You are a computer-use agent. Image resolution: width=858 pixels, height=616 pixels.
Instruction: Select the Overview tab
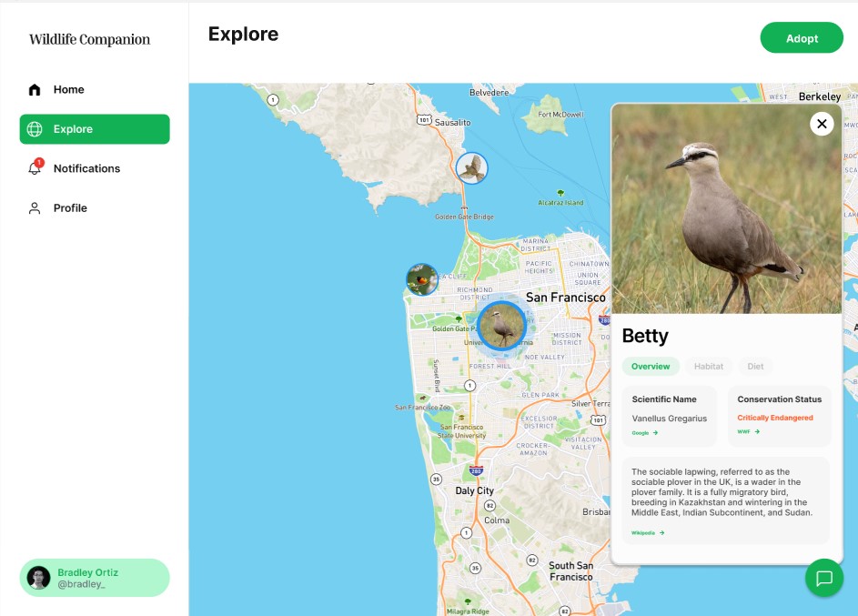coord(651,366)
